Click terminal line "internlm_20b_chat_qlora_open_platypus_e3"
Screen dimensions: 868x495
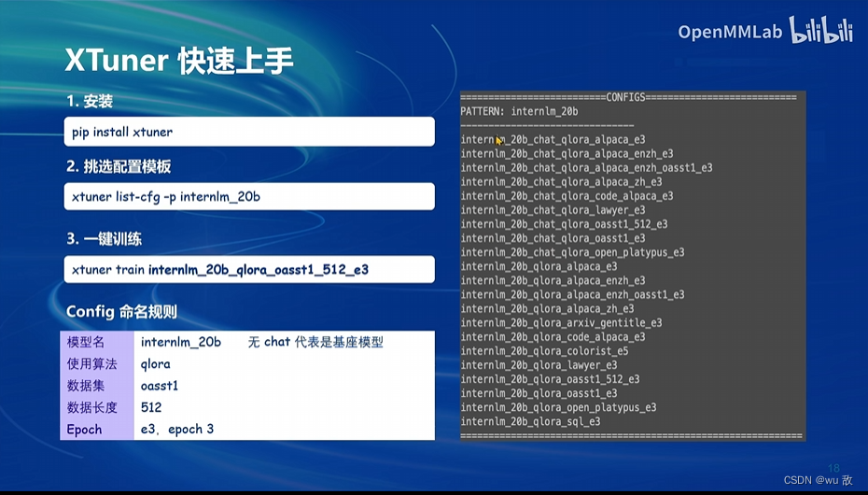[x=572, y=252]
